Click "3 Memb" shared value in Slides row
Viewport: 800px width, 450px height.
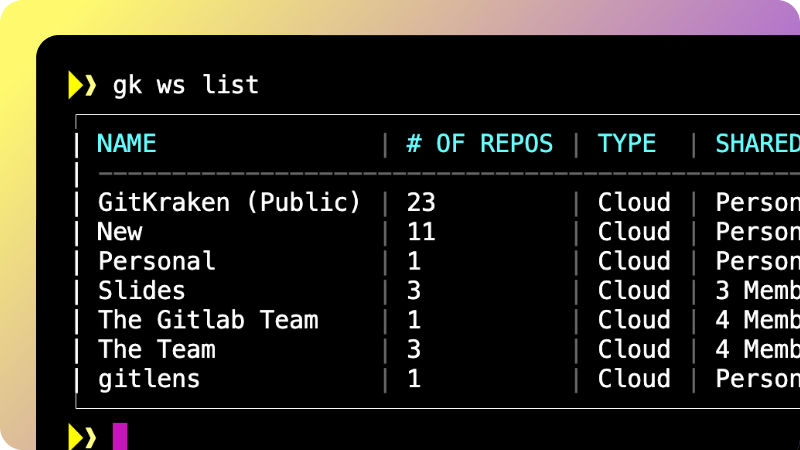pyautogui.click(x=757, y=291)
